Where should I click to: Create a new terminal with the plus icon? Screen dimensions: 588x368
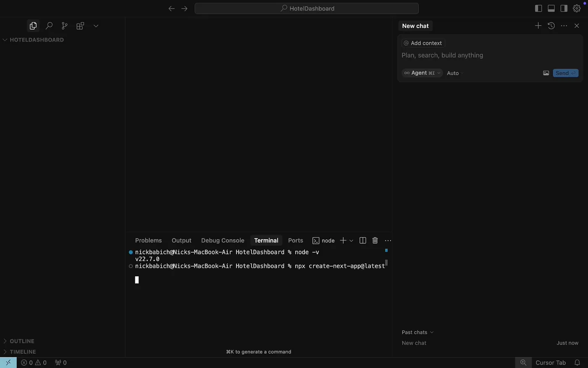tap(343, 240)
